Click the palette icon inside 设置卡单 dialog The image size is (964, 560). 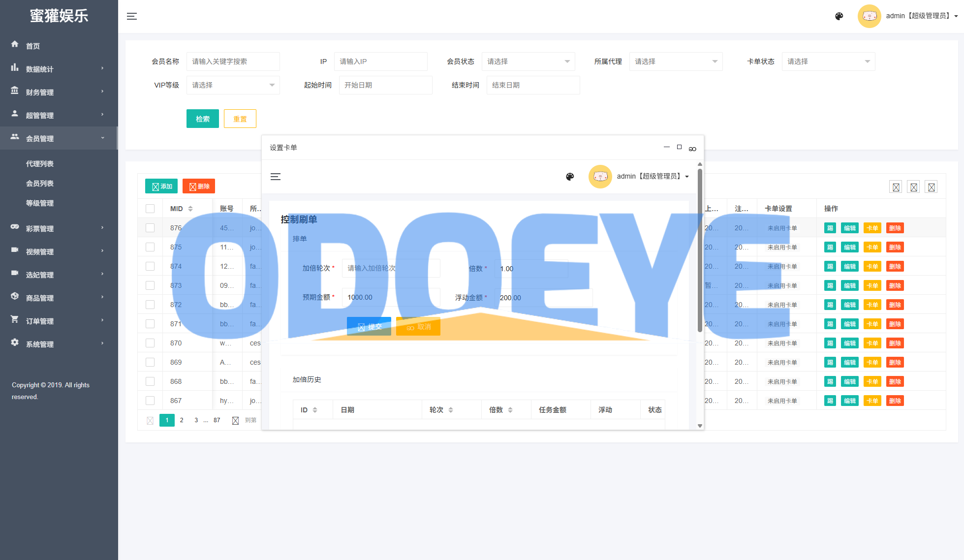570,177
